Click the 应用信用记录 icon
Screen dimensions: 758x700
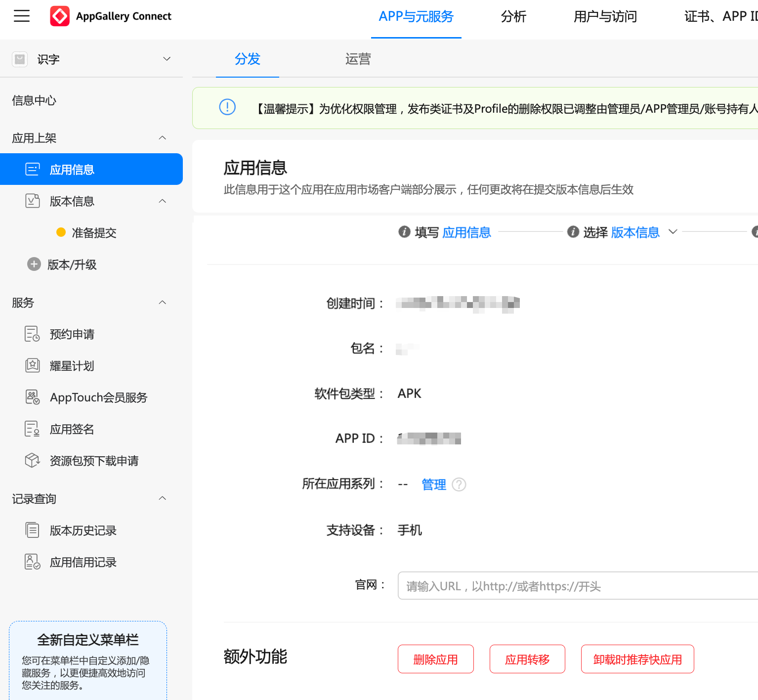coord(33,562)
